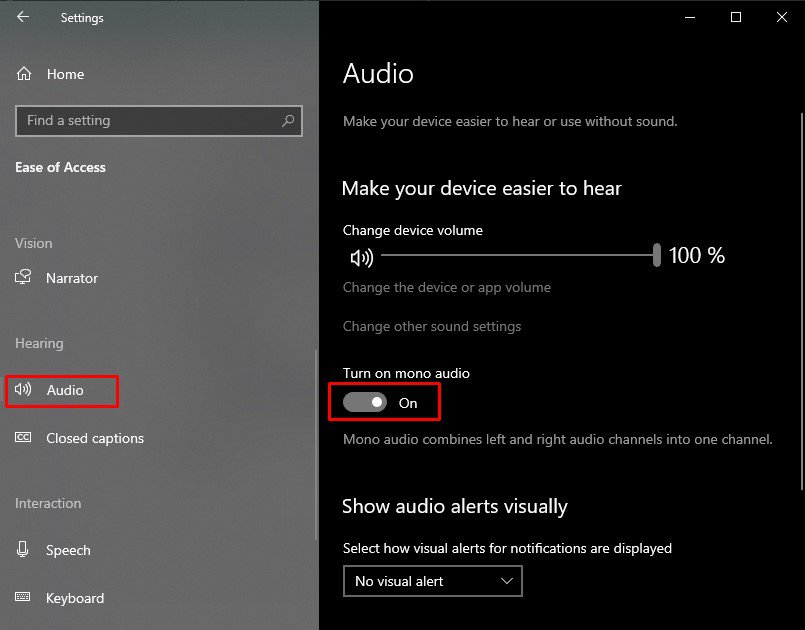This screenshot has width=805, height=630.
Task: Click the Home house icon
Action: coord(24,74)
